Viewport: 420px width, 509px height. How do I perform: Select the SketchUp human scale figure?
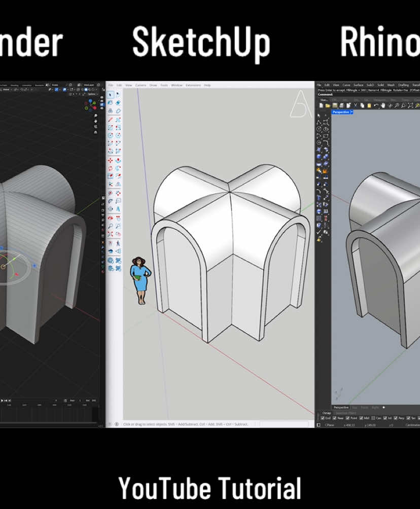click(x=141, y=281)
